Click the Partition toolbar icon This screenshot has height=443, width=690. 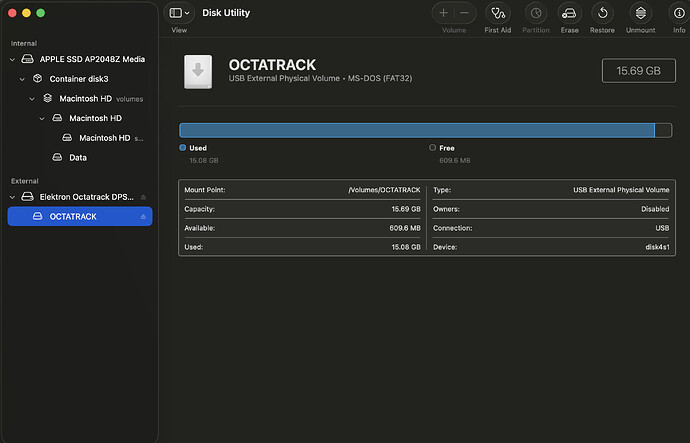click(x=536, y=14)
